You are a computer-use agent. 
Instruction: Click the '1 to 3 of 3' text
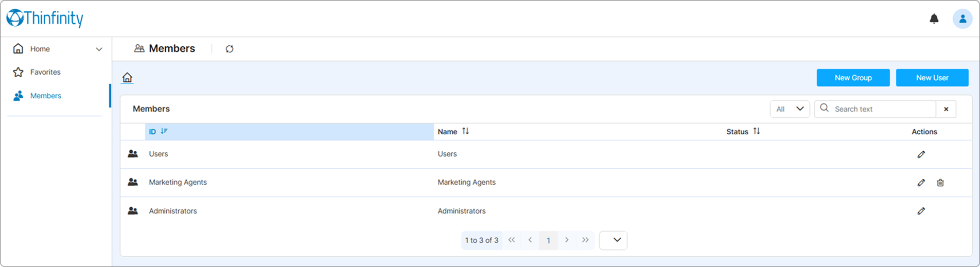point(482,240)
